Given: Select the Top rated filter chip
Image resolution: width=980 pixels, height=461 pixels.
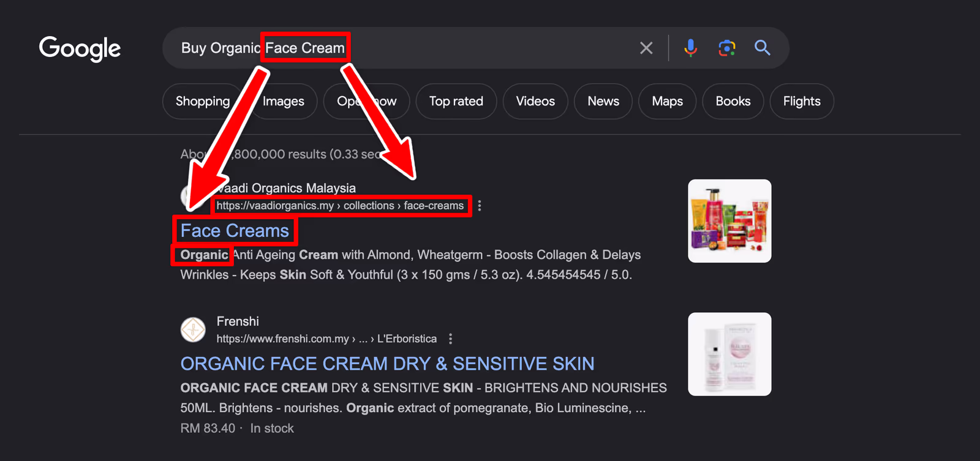Looking at the screenshot, I should tap(456, 101).
